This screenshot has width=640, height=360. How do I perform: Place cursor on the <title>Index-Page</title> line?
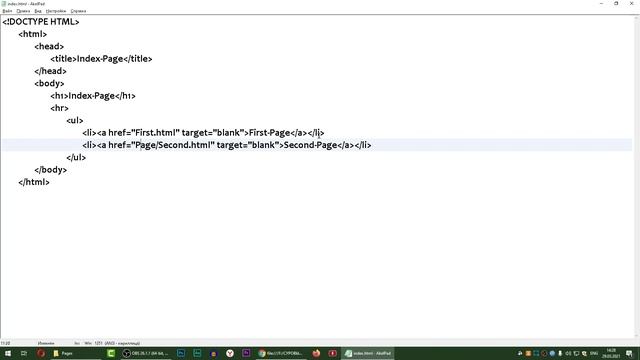point(101,59)
